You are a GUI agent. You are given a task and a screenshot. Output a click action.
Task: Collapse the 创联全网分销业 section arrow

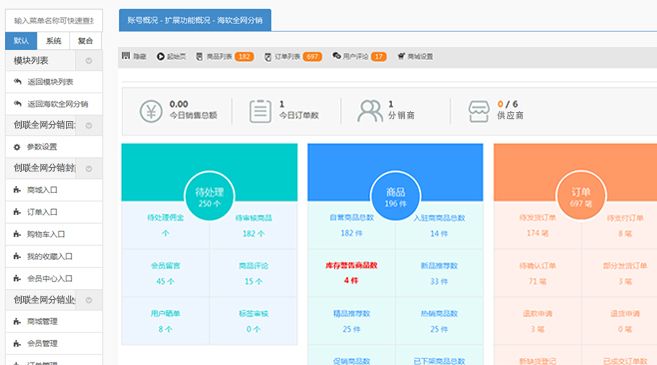click(89, 300)
